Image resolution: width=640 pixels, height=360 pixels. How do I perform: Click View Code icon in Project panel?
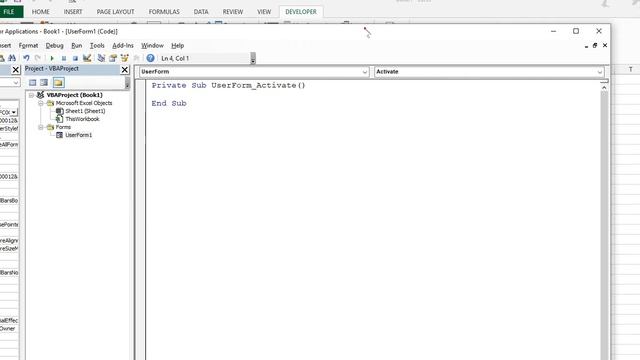[33, 83]
